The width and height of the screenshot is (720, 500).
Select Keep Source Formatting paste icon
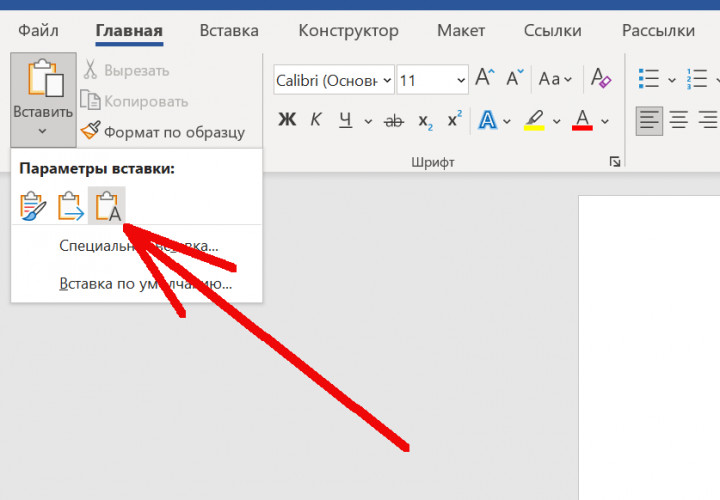[x=33, y=206]
